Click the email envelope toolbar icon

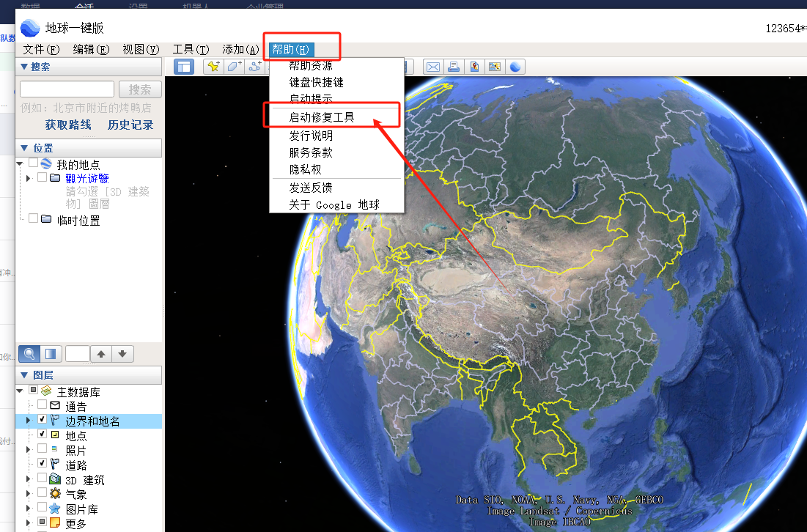point(433,67)
